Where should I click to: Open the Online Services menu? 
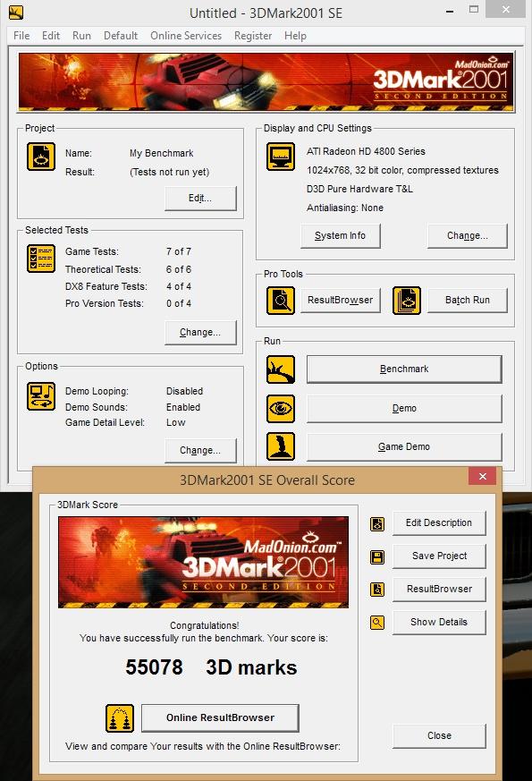(186, 36)
